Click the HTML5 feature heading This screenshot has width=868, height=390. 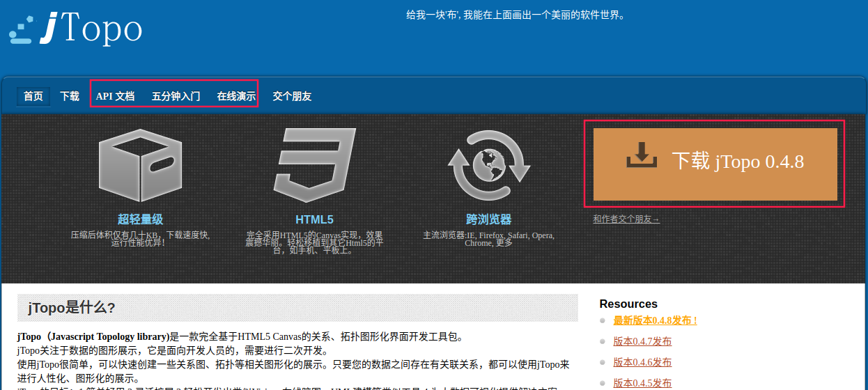click(314, 219)
